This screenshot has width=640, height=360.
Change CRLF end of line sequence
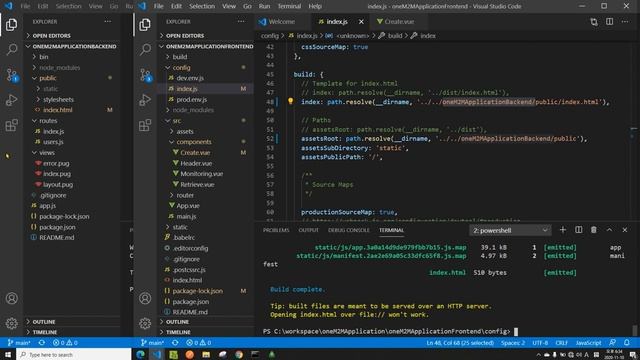[x=562, y=343]
